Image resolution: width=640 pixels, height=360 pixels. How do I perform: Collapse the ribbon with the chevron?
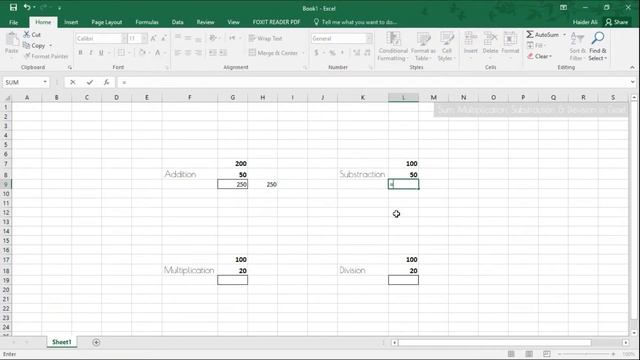[632, 67]
